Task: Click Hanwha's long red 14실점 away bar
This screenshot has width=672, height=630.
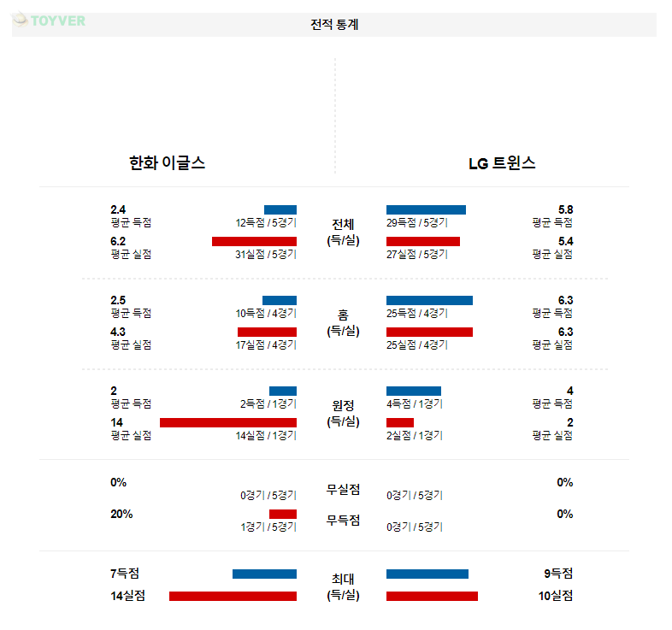Action: [x=228, y=422]
